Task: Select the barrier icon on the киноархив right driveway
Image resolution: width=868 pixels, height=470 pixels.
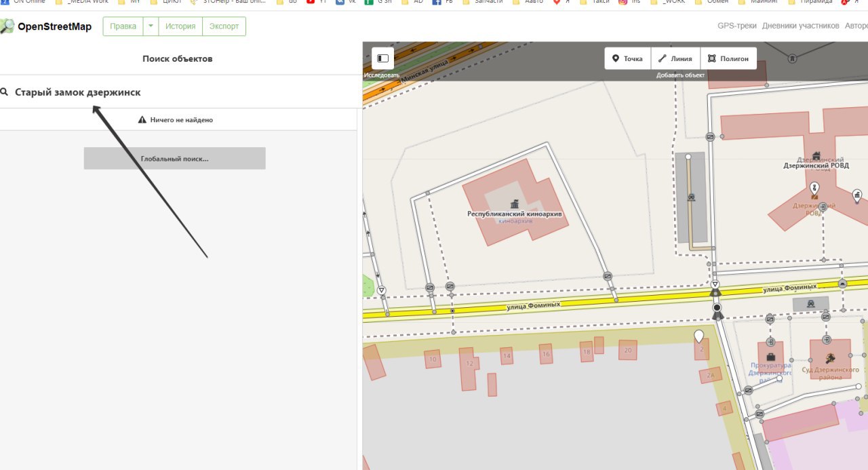Action: click(x=608, y=276)
